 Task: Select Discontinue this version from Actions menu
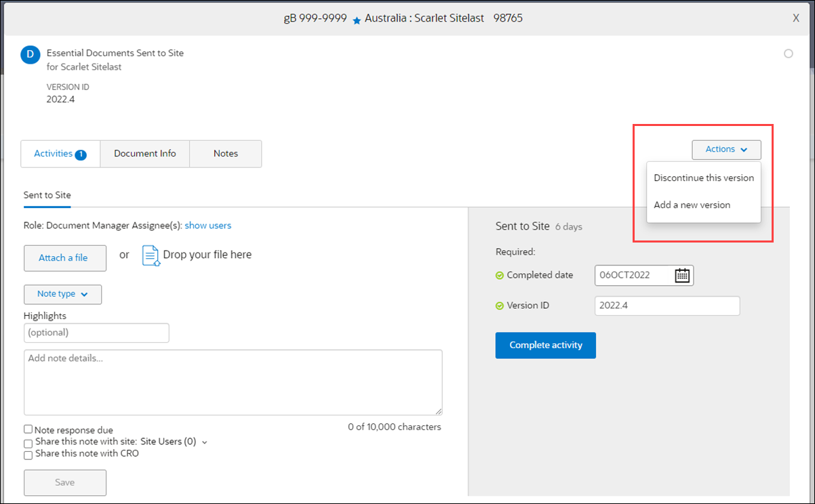pyautogui.click(x=703, y=177)
